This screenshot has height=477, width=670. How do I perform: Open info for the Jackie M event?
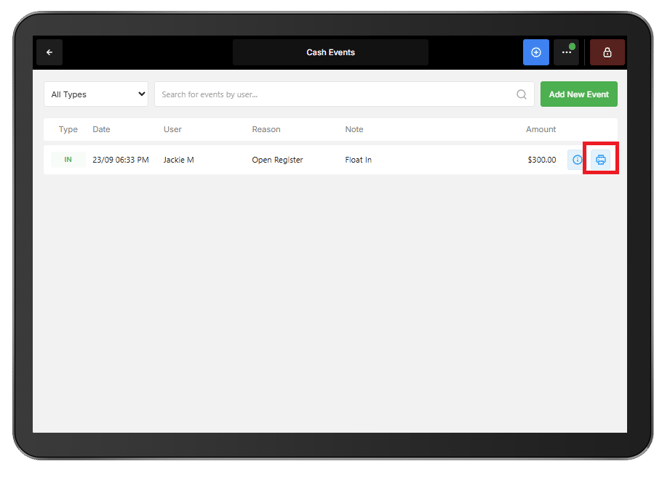(x=577, y=159)
